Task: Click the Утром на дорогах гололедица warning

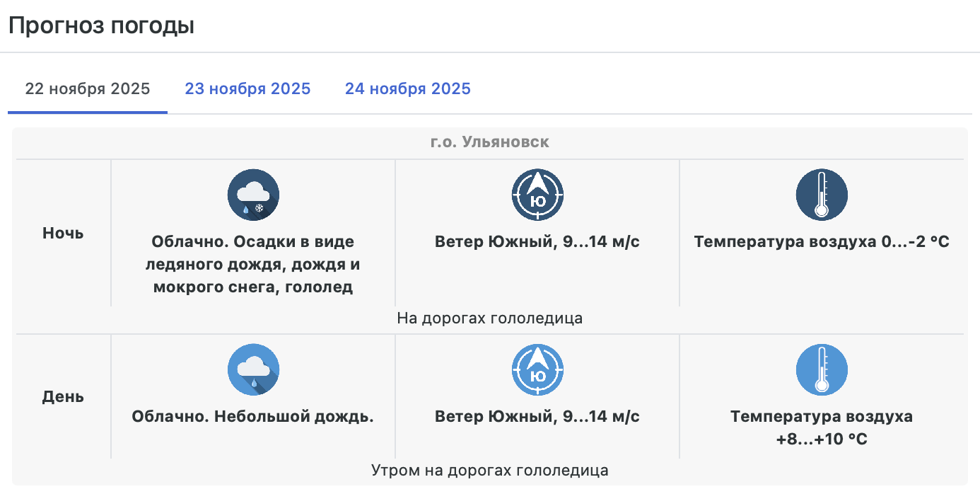Action: 489,470
